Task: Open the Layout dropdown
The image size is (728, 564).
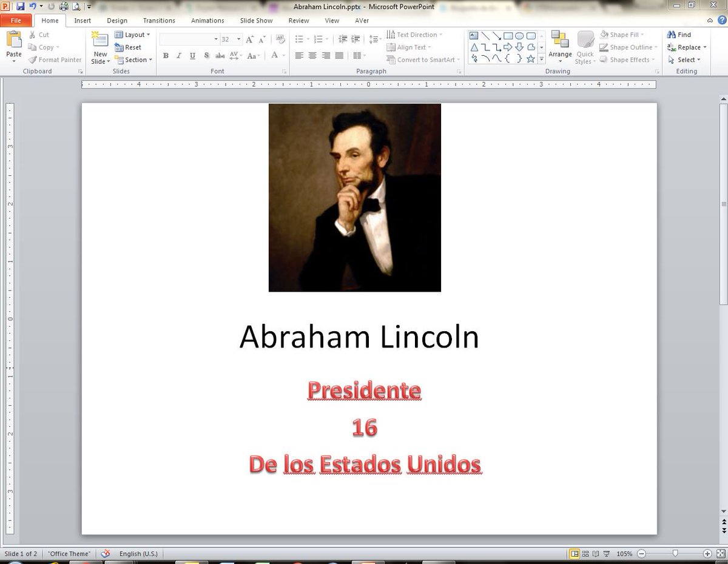Action: click(x=132, y=35)
